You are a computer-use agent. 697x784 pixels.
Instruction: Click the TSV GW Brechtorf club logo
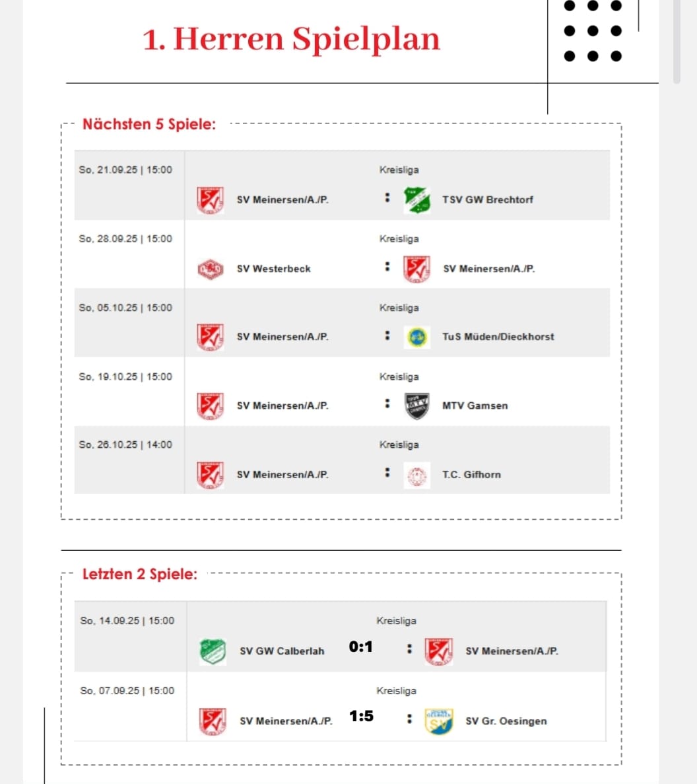coord(416,200)
